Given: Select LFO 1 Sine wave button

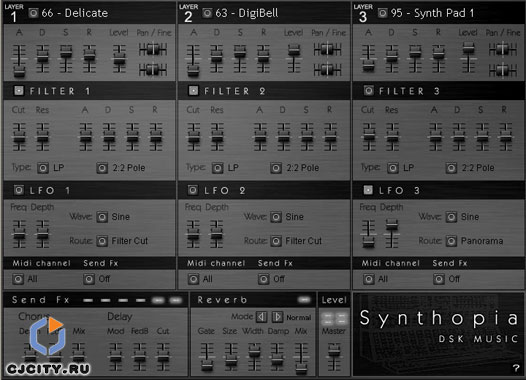Looking at the screenshot, I should click(x=102, y=217).
